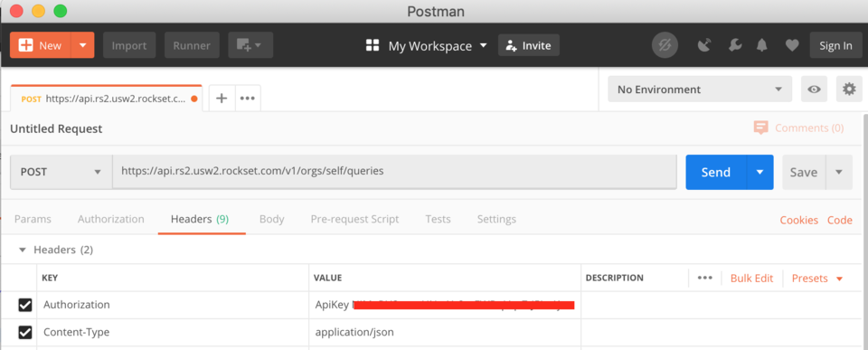Click the request URL field
Viewport: 868px width, 350px height.
[395, 172]
